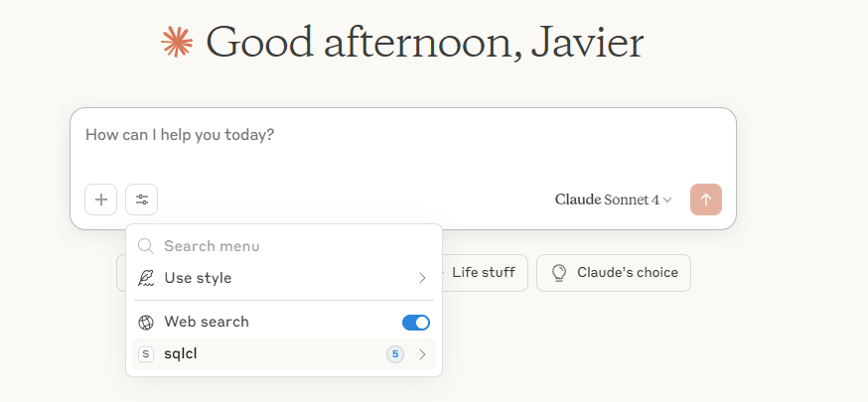
Task: Click the sqlcl S icon
Action: [x=146, y=354]
